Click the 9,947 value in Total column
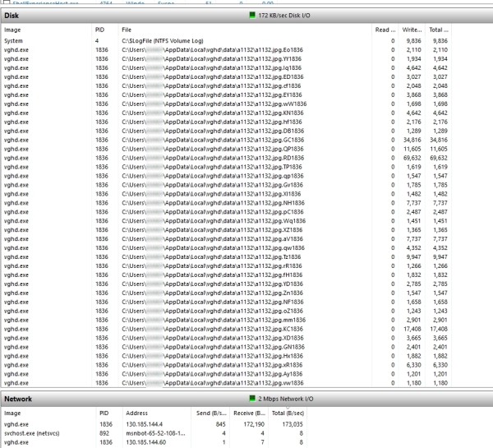 point(440,257)
